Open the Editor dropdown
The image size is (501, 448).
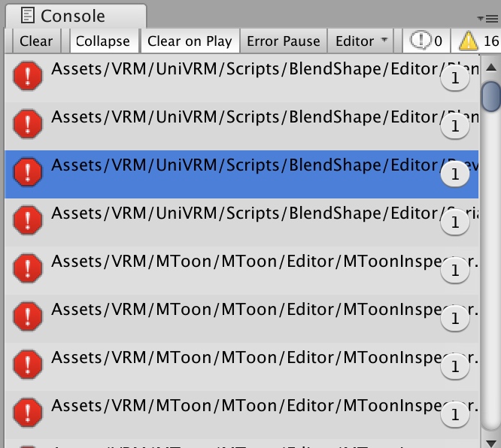tap(362, 41)
